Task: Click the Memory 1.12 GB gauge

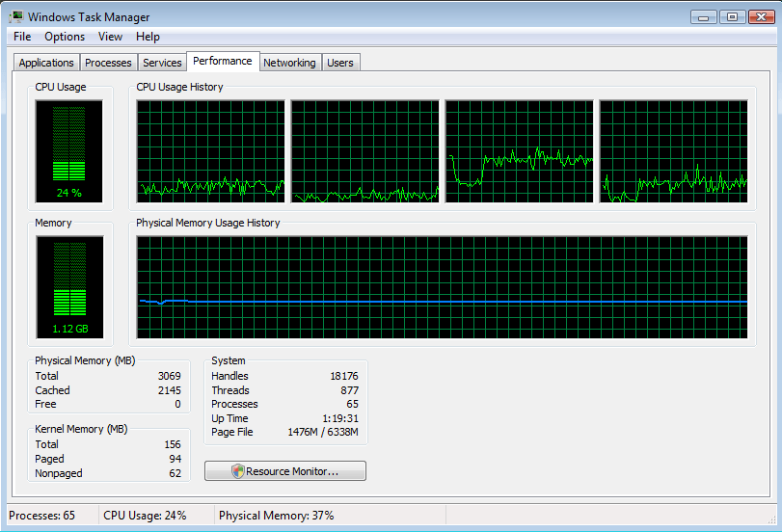Action: click(69, 287)
